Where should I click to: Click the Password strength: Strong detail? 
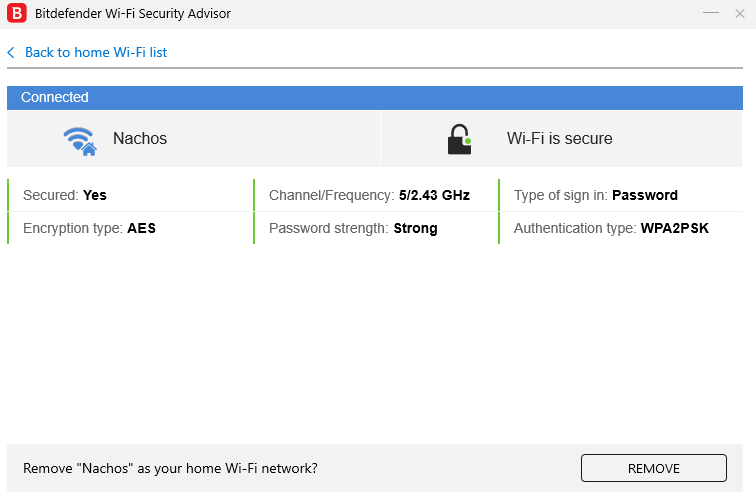click(x=353, y=228)
